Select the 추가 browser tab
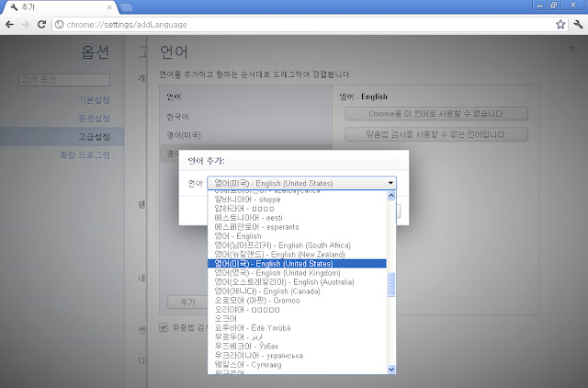Screen dimensions: 588x388 (60, 7)
